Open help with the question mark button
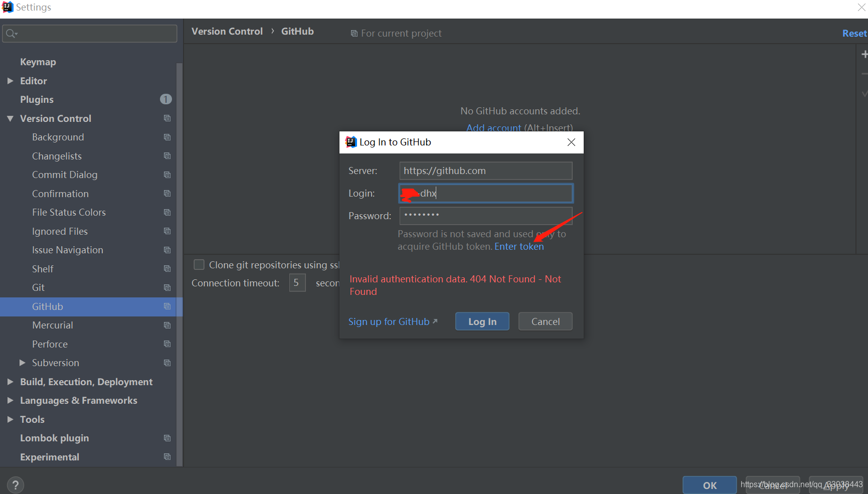This screenshot has width=868, height=494. point(16,485)
